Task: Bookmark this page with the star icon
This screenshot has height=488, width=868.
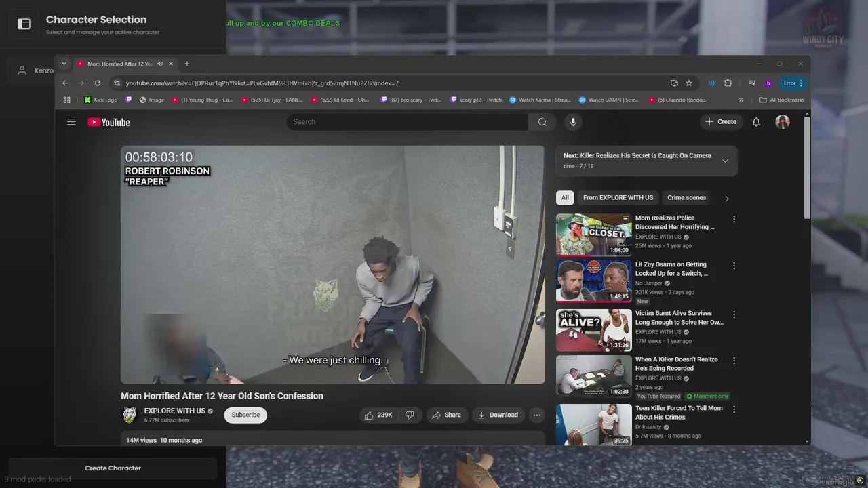Action: (689, 83)
